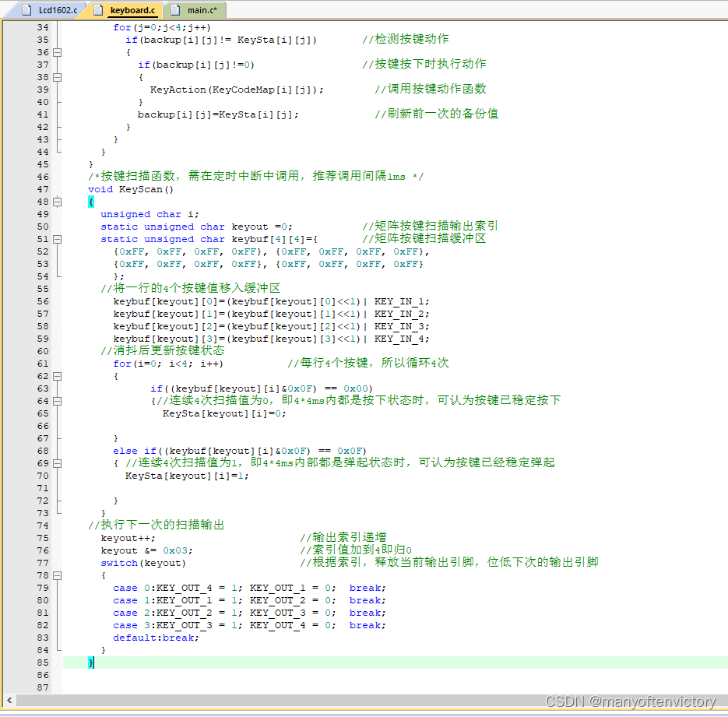Click the 'keyout++;' statement
Viewport: 728px width, 717px height.
[x=128, y=538]
